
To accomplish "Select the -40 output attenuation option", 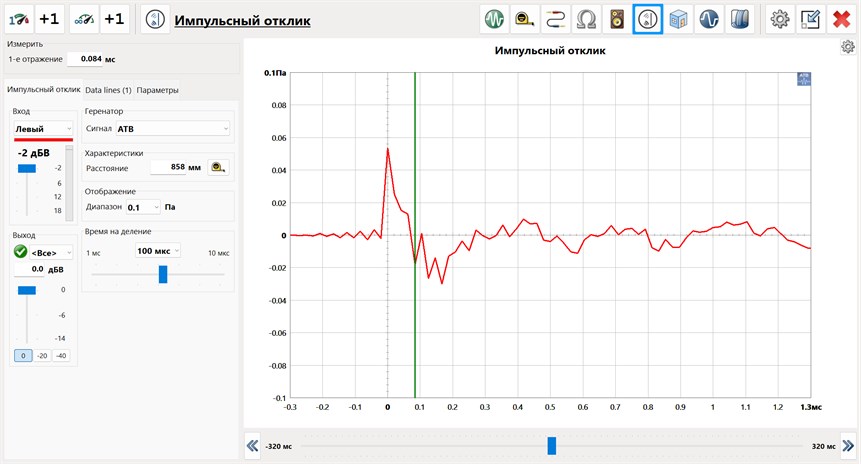I will click(x=61, y=356).
